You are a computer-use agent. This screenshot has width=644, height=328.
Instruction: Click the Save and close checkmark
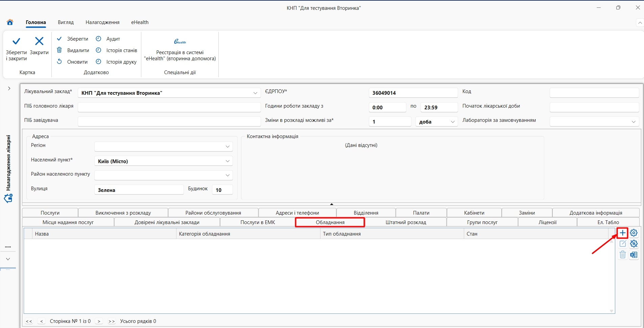point(16,42)
